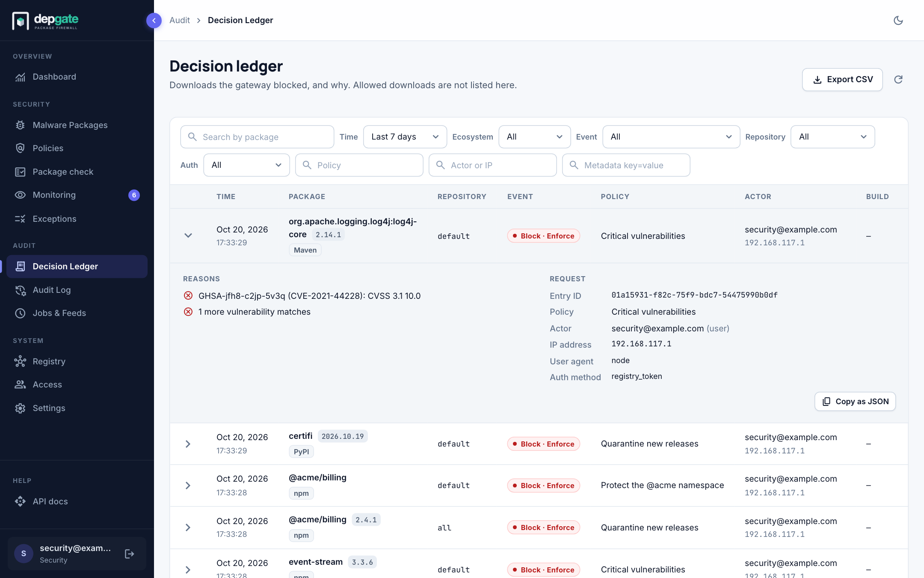Image resolution: width=924 pixels, height=578 pixels.
Task: Click the log out icon
Action: [130, 554]
